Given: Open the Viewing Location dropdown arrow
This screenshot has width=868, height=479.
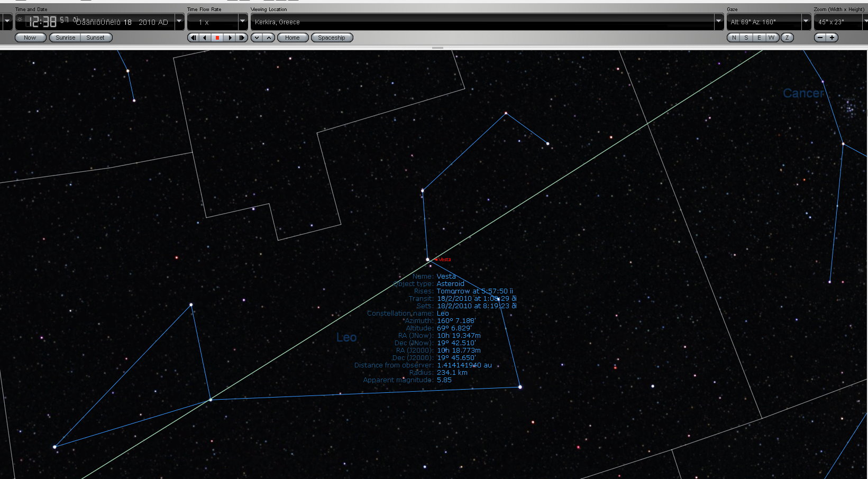Looking at the screenshot, I should (719, 22).
